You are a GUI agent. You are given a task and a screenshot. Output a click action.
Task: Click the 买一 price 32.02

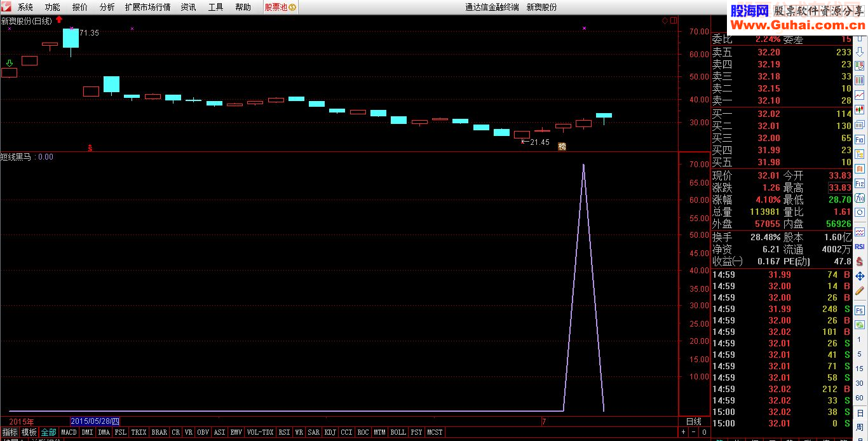[x=769, y=114]
